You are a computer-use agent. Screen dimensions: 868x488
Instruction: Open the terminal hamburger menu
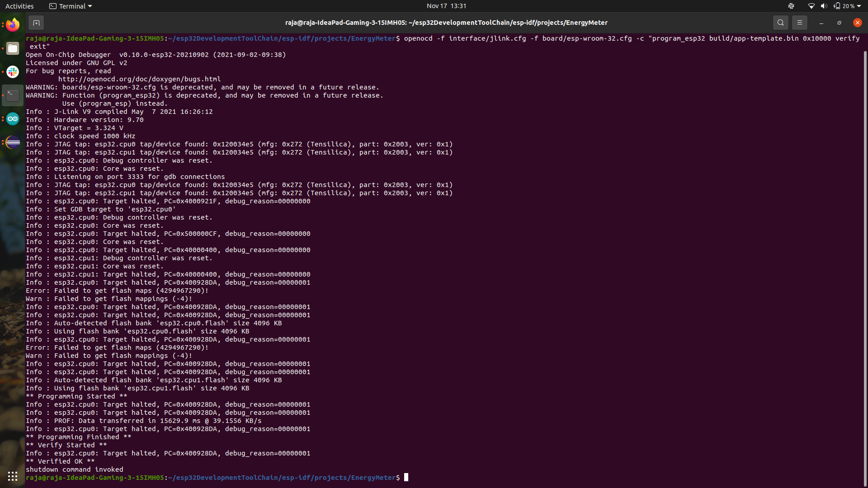(x=799, y=23)
